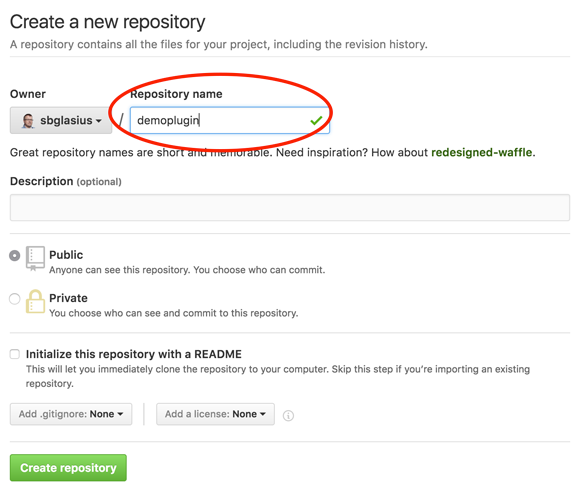Click the Public option label
The width and height of the screenshot is (582, 490).
(66, 255)
